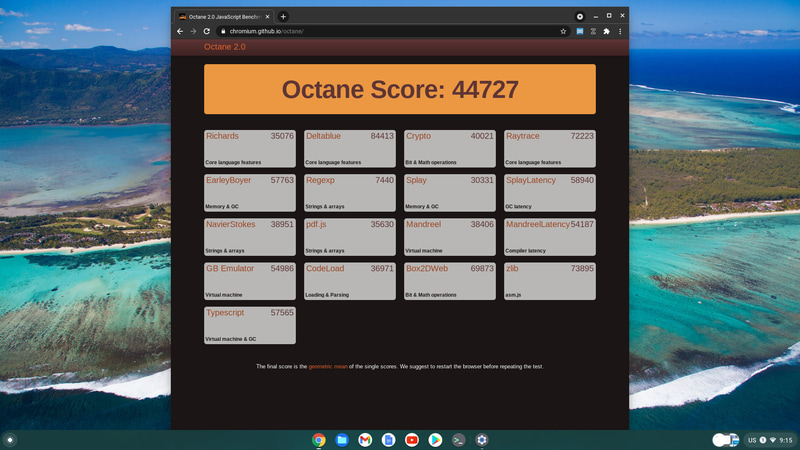
Task: Click the circular media control icon in title bar
Action: coord(580,16)
